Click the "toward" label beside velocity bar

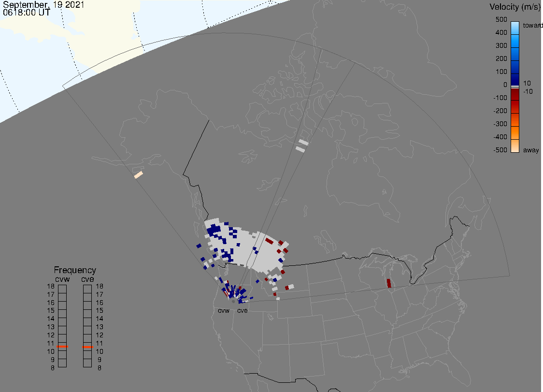(x=533, y=25)
